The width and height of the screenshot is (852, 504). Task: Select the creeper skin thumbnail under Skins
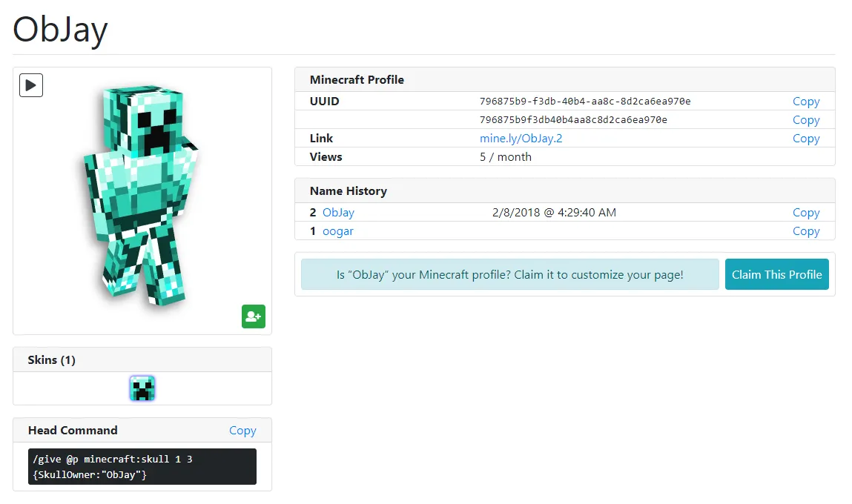[142, 388]
